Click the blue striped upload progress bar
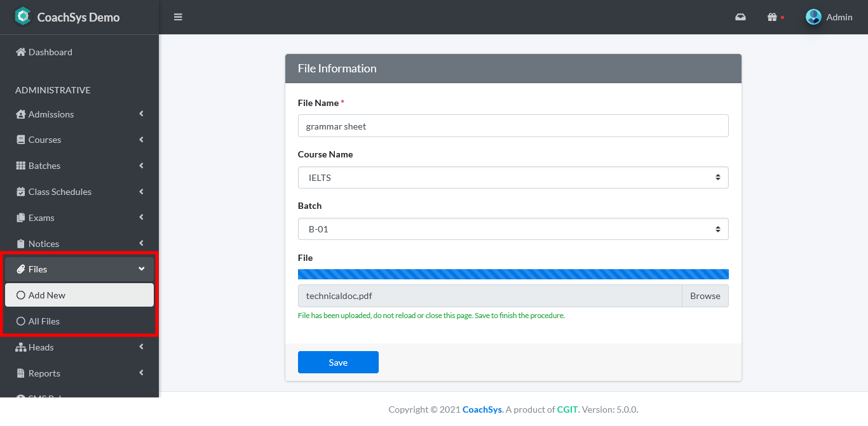The height and width of the screenshot is (426, 868). [513, 274]
